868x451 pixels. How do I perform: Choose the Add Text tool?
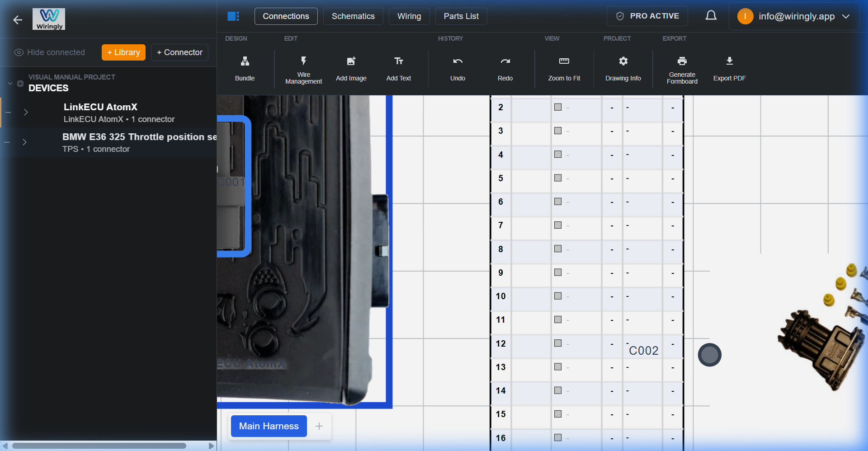tap(399, 69)
